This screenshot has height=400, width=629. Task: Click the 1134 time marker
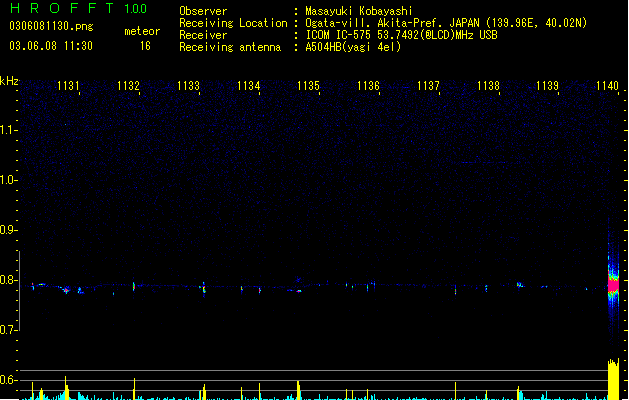click(248, 85)
